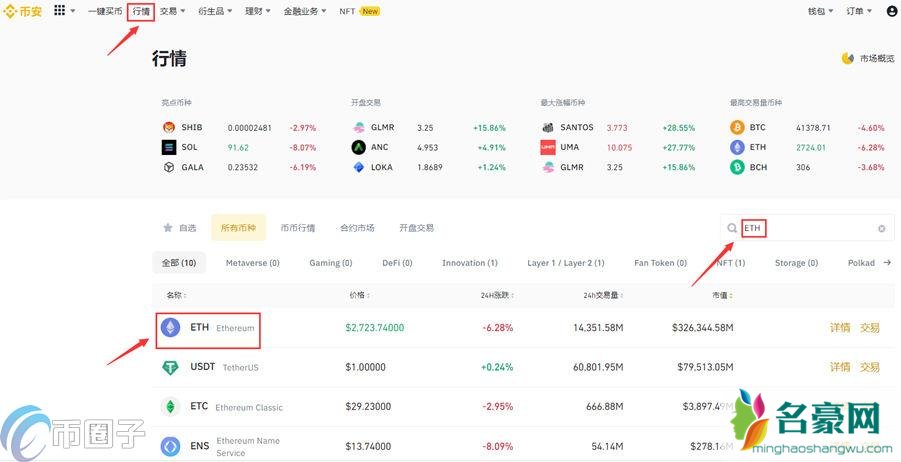Viewport: 901px width, 462px height.
Task: Click the ETH search input field
Action: click(x=809, y=228)
